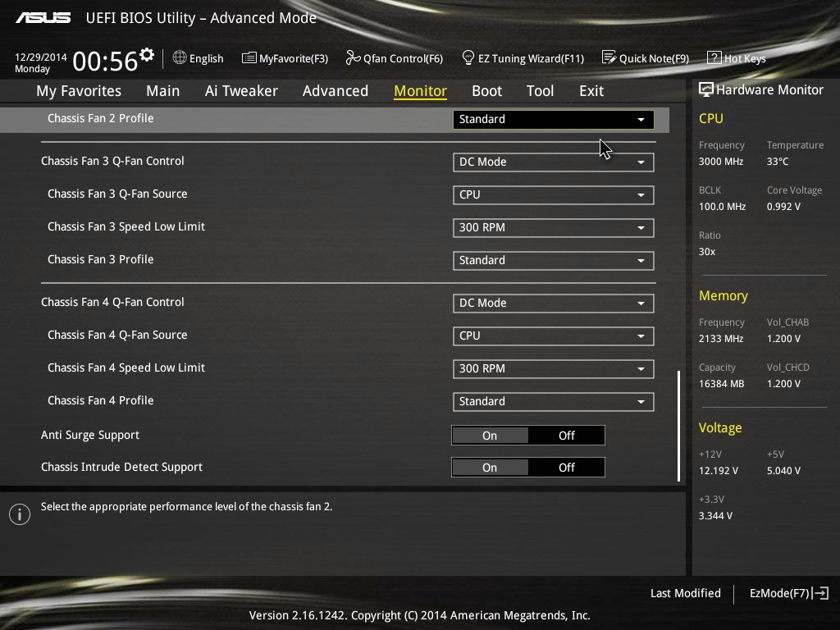This screenshot has width=840, height=630.
Task: Switch Anti Surge Support to Off
Action: click(x=567, y=436)
